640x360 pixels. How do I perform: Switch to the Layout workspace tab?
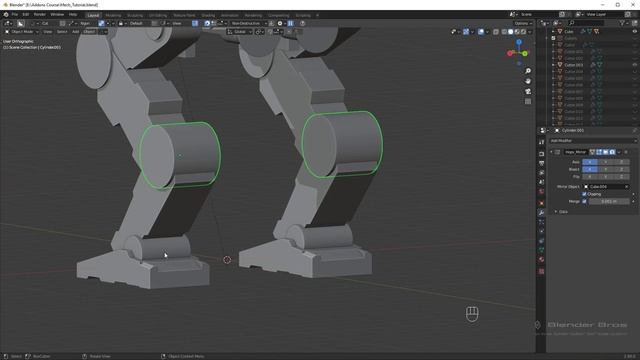click(x=93, y=15)
